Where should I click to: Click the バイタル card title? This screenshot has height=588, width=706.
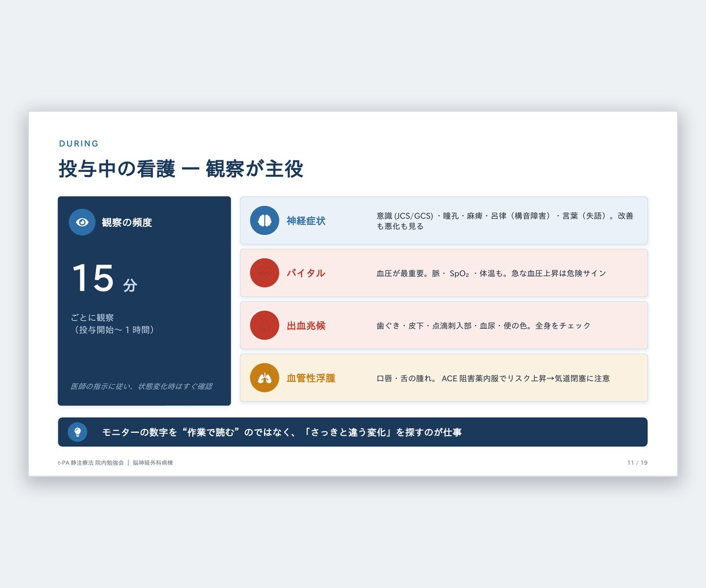click(x=306, y=273)
